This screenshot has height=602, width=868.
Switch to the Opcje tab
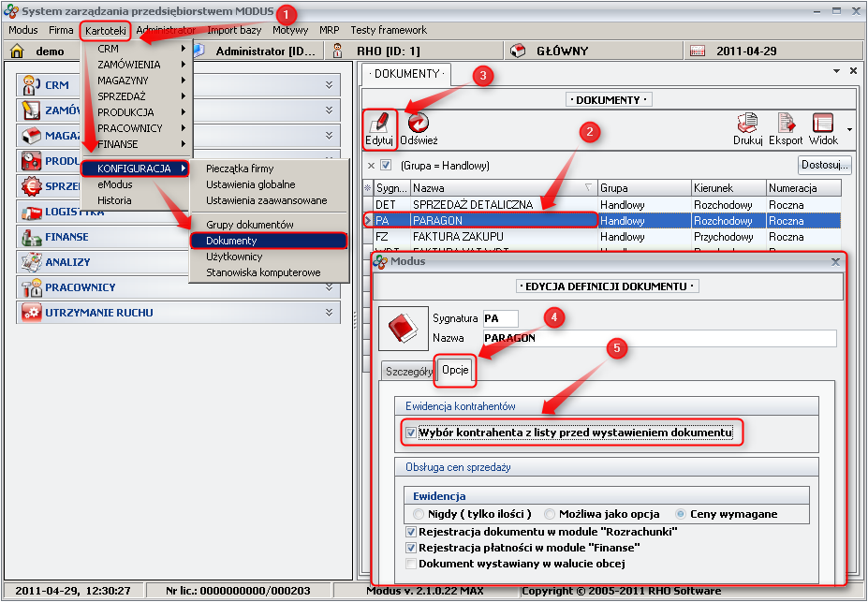pos(456,370)
